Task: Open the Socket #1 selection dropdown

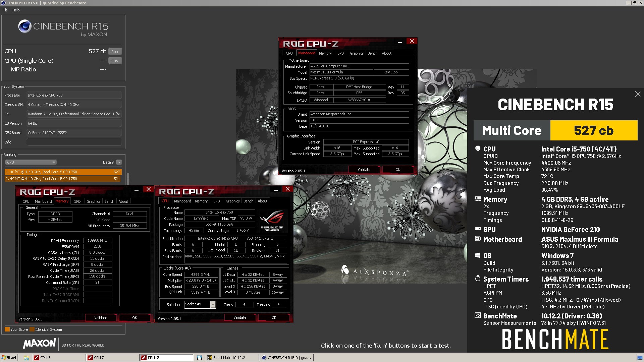Action: tap(213, 304)
